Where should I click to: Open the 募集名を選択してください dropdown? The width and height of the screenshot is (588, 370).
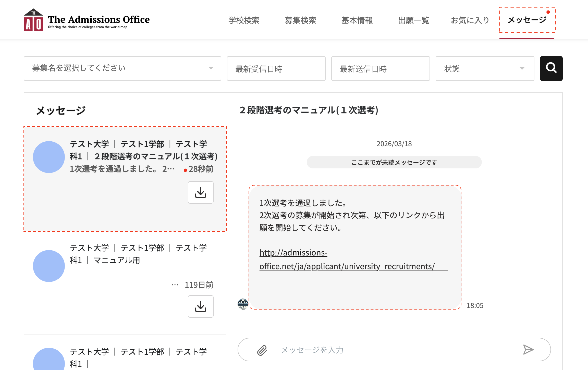[x=122, y=68]
